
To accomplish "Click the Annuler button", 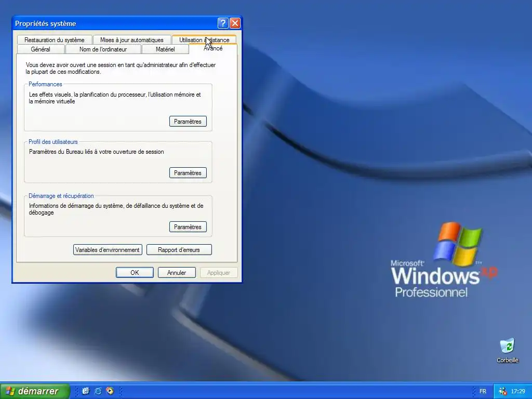I will pos(177,272).
